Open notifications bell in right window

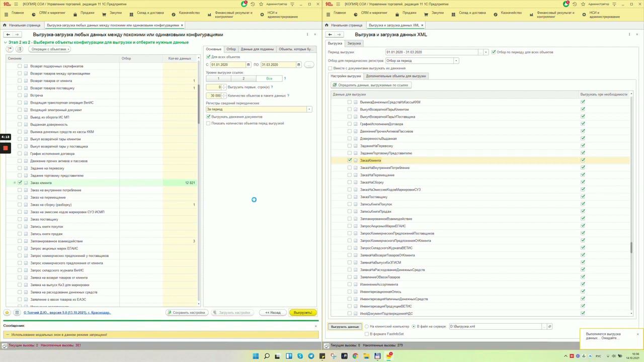pos(567,4)
